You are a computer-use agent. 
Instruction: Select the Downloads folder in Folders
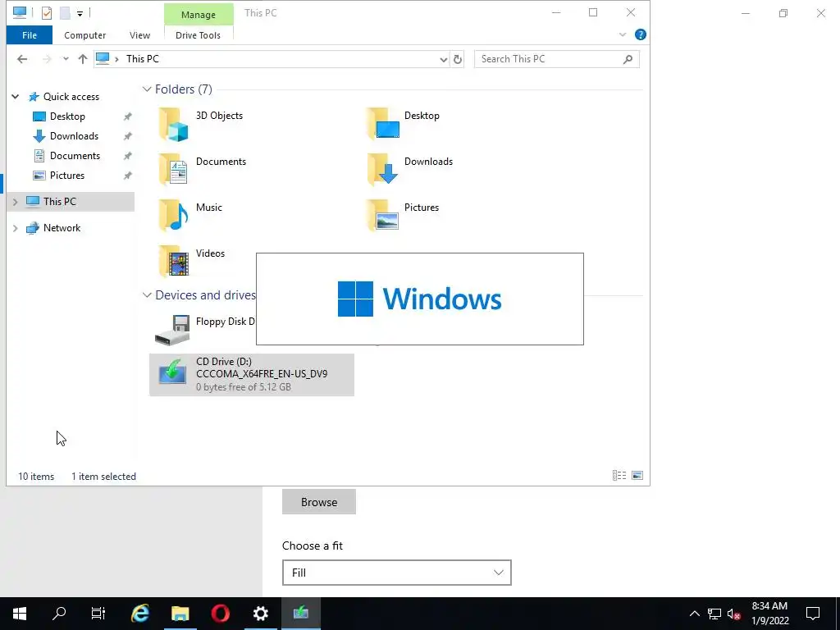click(410, 169)
